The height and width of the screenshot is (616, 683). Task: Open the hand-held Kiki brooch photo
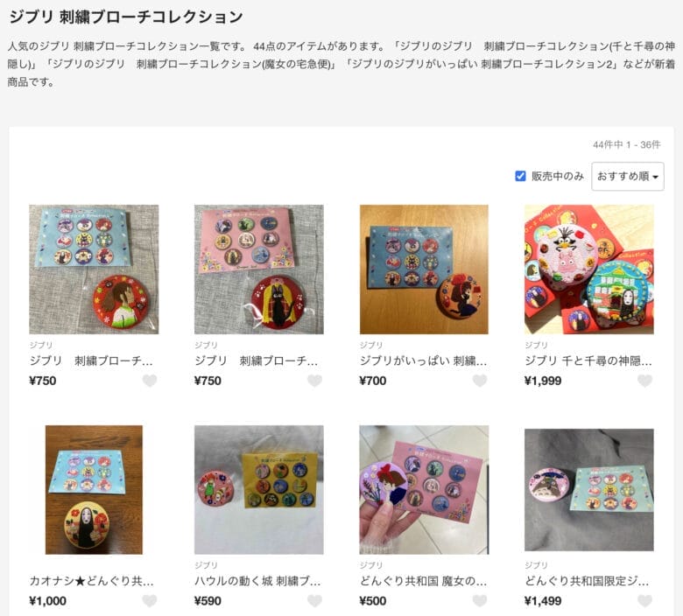(x=424, y=490)
